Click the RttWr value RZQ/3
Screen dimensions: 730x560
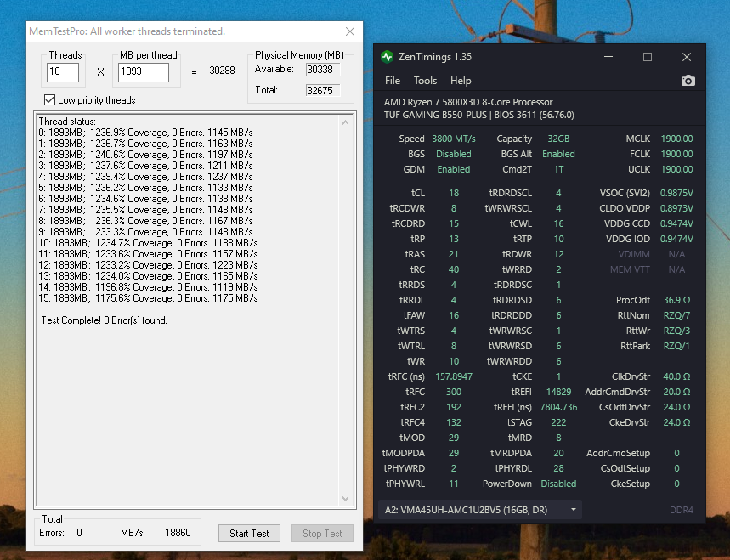click(x=677, y=331)
